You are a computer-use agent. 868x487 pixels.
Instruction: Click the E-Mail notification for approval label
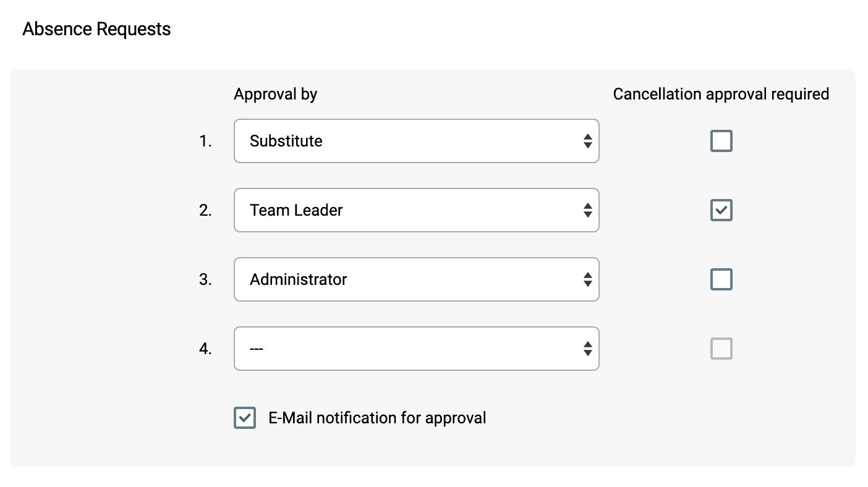[x=378, y=418]
